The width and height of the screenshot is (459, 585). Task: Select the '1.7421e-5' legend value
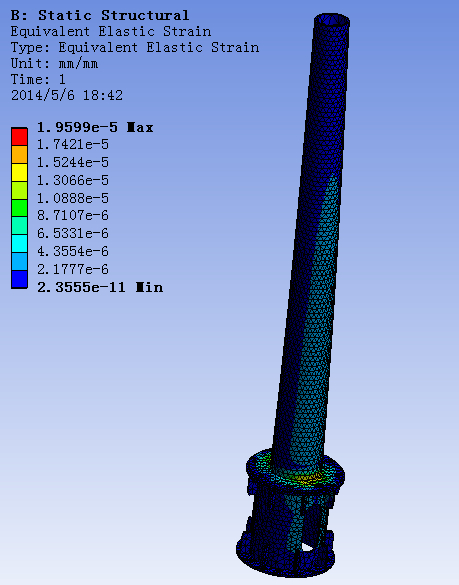click(x=73, y=144)
